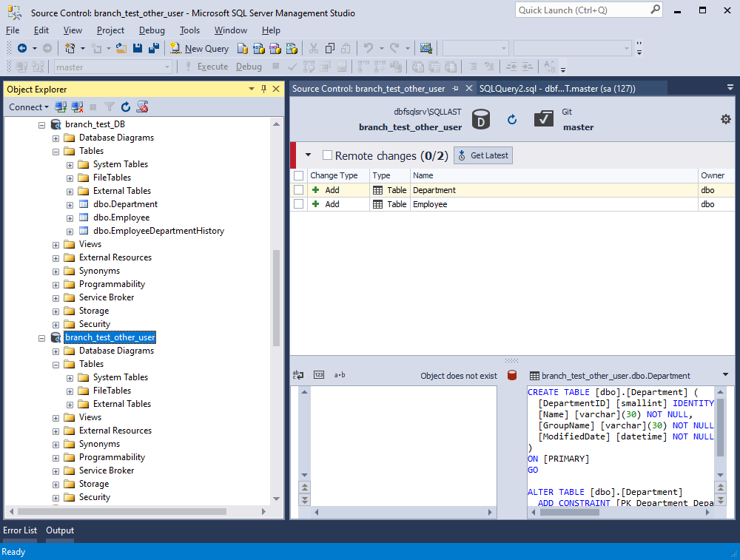Click the Save All icon
This screenshot has height=560, width=740.
tap(153, 48)
